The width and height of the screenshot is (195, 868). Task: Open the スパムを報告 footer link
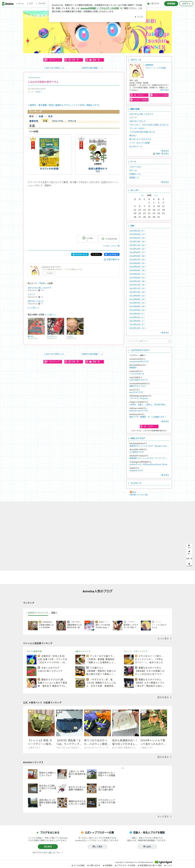[x=78, y=865]
